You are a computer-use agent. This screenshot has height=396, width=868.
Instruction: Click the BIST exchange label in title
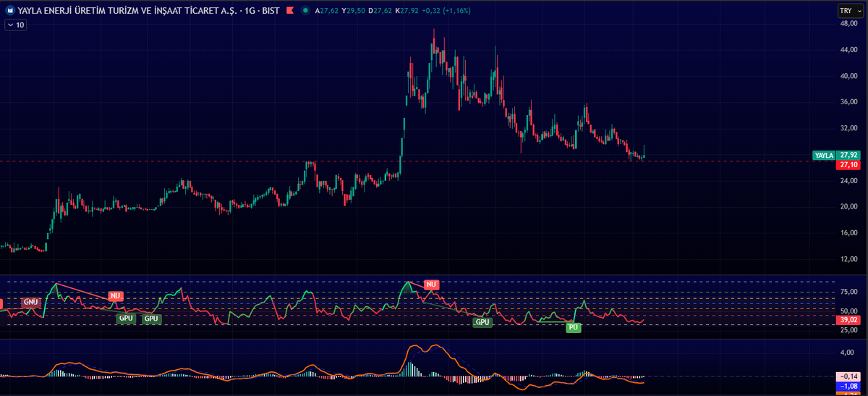tap(271, 11)
